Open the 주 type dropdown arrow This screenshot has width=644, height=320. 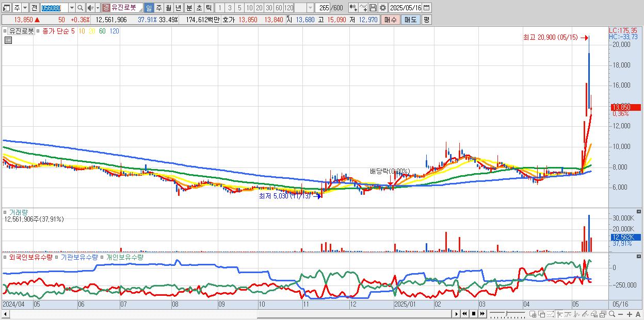pos(25,8)
